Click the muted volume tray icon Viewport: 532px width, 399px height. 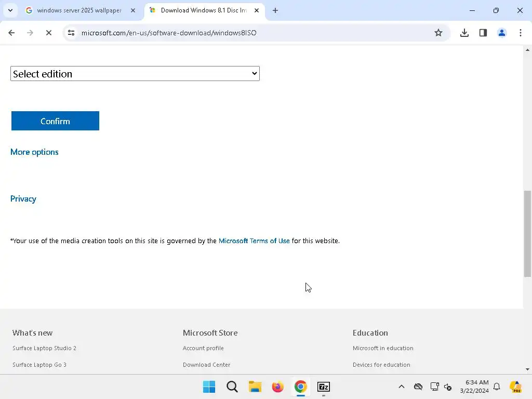(x=448, y=387)
